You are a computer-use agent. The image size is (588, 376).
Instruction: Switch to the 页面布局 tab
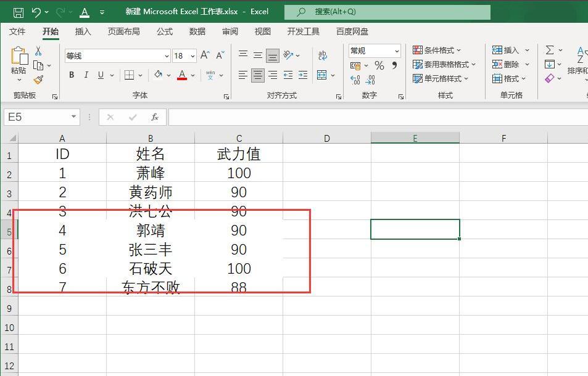coord(123,31)
